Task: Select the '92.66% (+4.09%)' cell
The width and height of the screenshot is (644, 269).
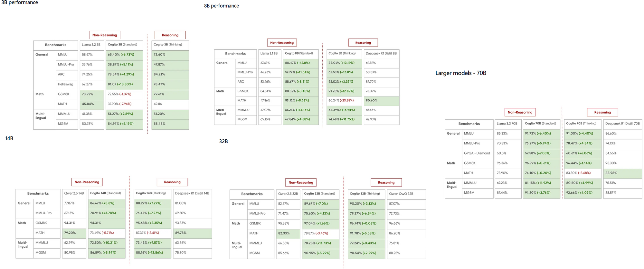Action: coord(583,193)
